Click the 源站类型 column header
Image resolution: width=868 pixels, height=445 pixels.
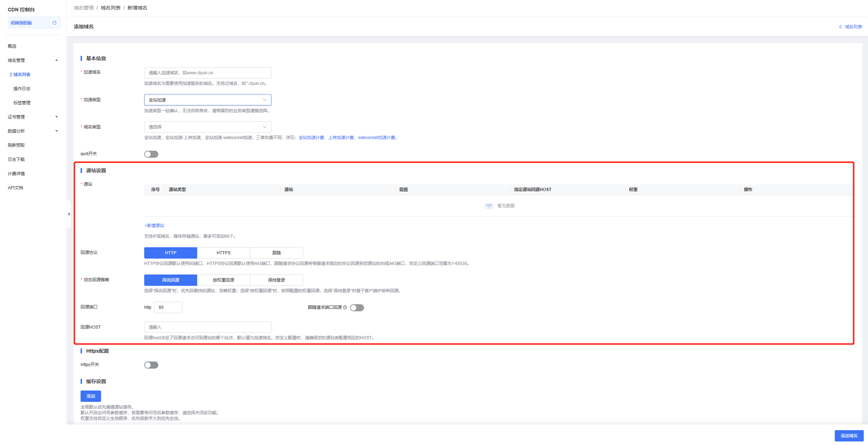[x=177, y=190]
